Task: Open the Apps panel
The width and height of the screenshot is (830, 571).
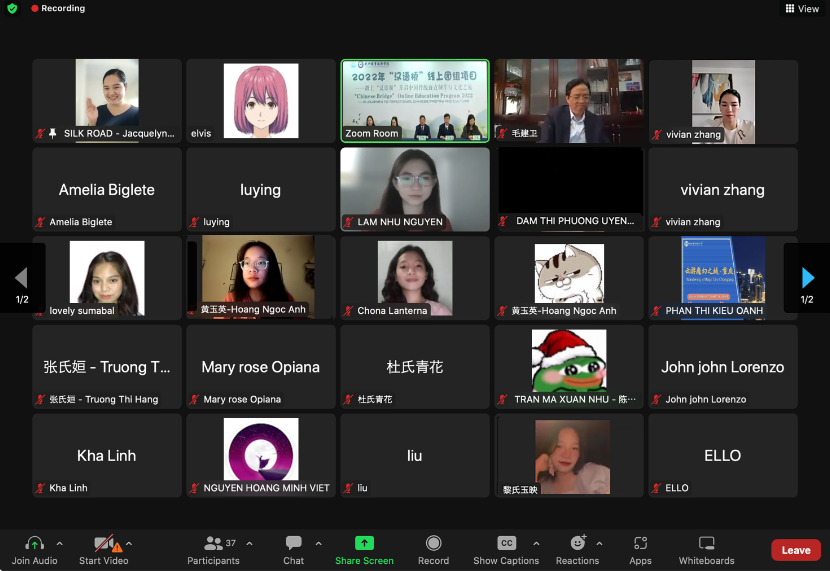Action: [x=641, y=544]
